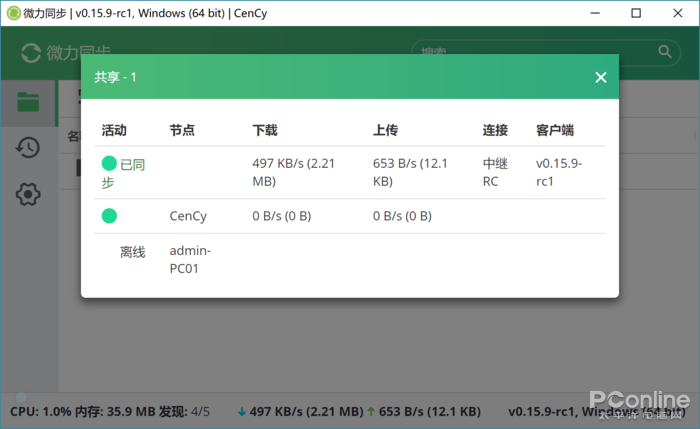The width and height of the screenshot is (700, 429).
Task: Open the history view in the sidebar
Action: tap(28, 148)
